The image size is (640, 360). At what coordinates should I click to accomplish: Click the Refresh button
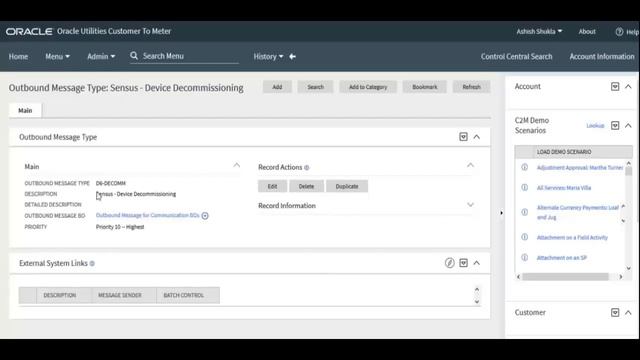[x=471, y=87]
